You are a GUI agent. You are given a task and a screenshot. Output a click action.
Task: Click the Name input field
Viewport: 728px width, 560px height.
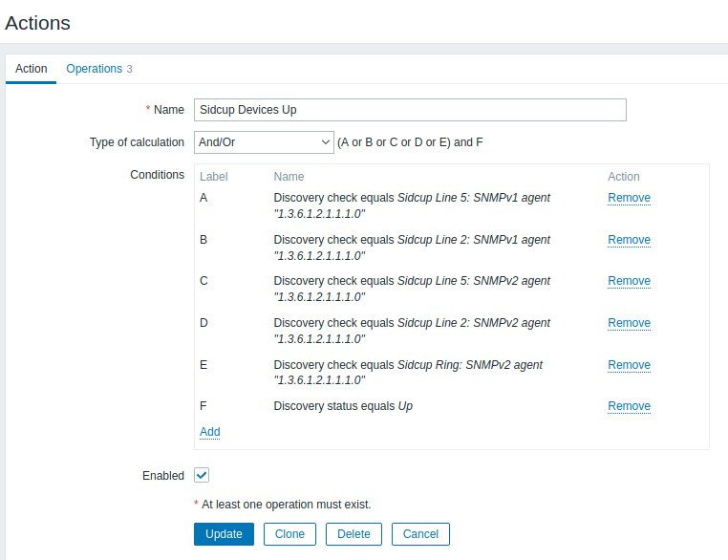[409, 110]
